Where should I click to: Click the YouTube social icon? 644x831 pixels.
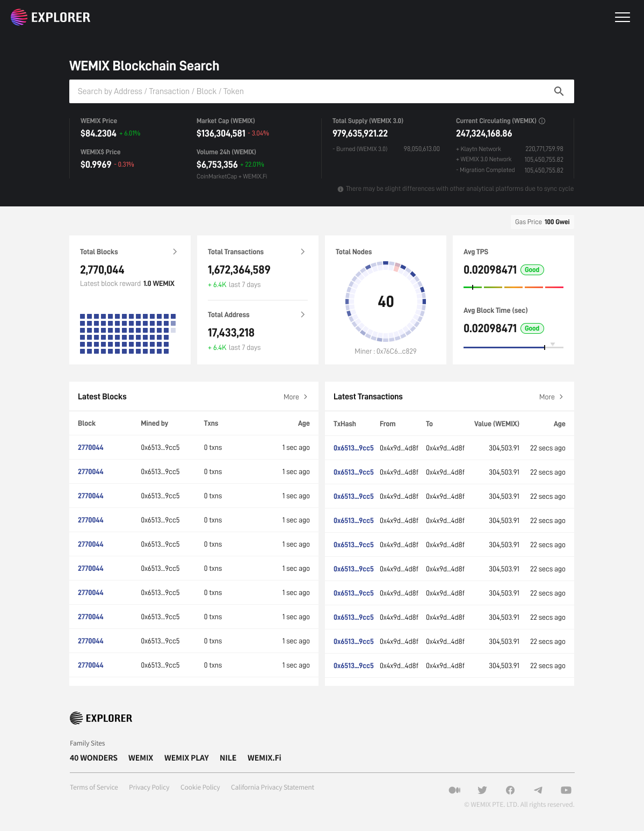[x=566, y=790]
